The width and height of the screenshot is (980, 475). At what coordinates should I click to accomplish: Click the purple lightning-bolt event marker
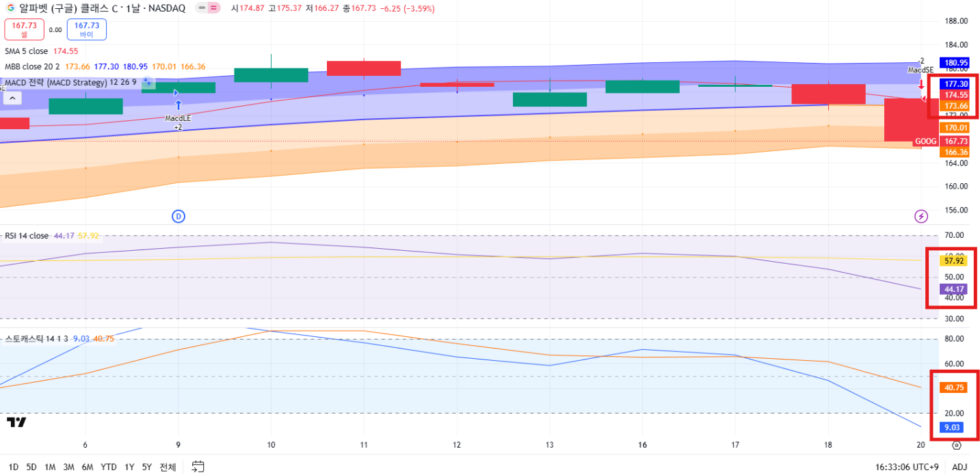(x=921, y=217)
